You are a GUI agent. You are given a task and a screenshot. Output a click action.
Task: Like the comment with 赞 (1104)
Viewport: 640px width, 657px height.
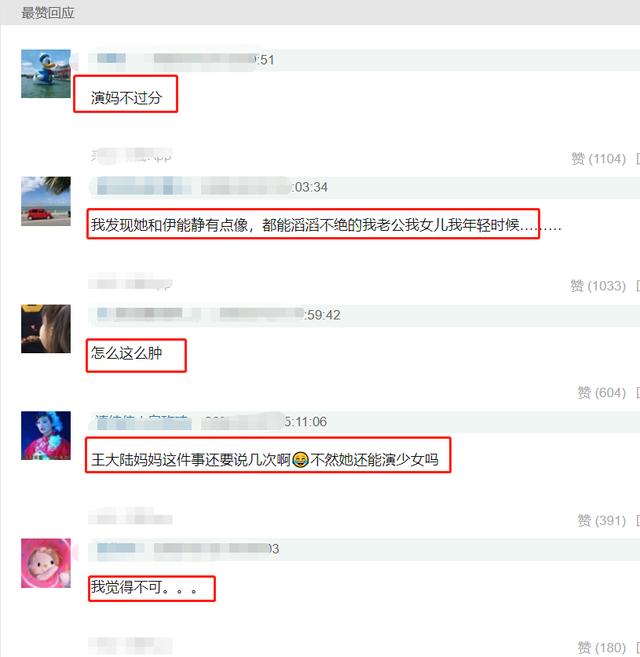pos(599,159)
